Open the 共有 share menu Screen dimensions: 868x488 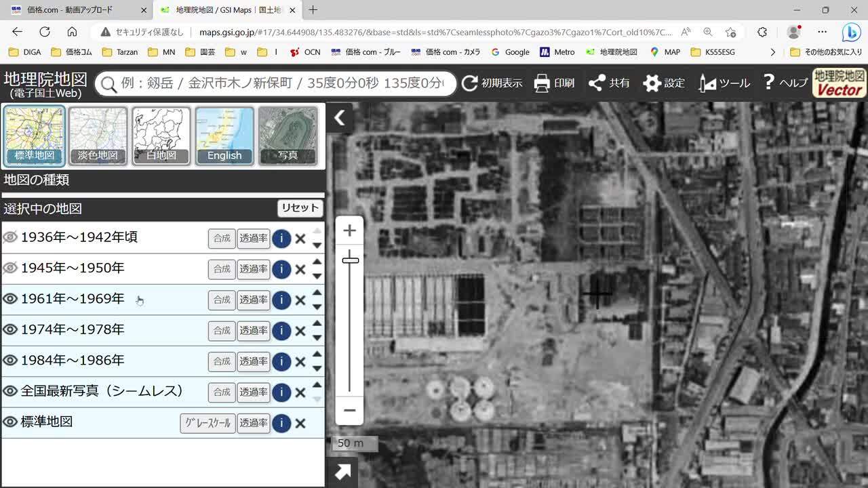click(608, 83)
